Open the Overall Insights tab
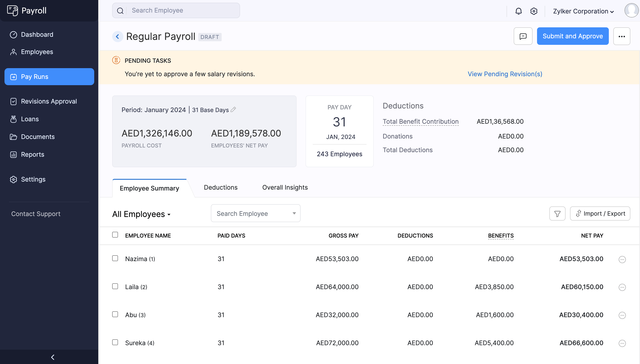This screenshot has height=364, width=640. pyautogui.click(x=285, y=188)
